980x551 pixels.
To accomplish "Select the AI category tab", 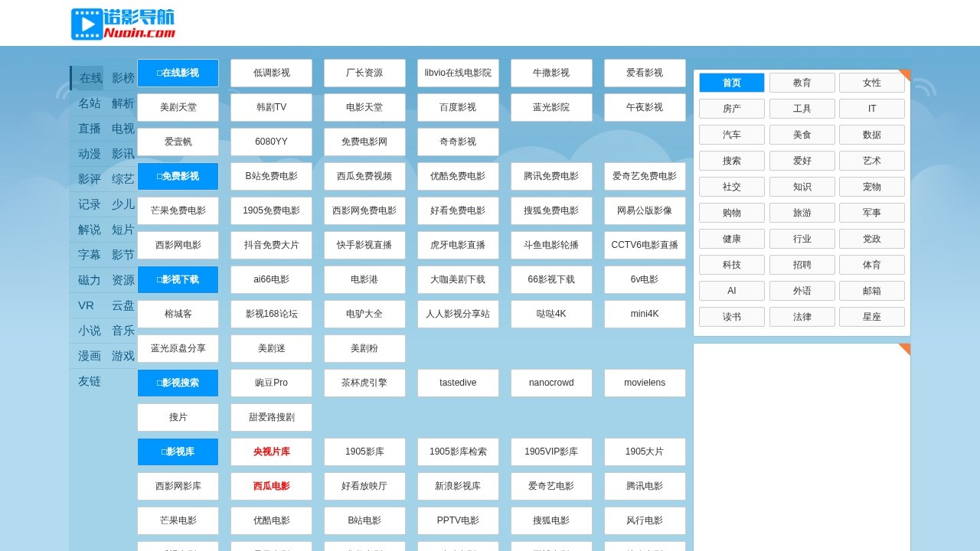I will [x=732, y=291].
